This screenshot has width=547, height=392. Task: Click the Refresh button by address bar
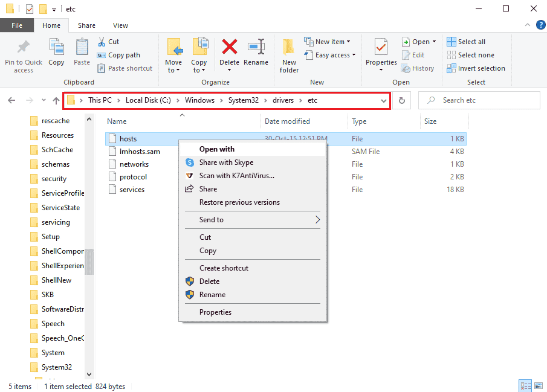402,100
